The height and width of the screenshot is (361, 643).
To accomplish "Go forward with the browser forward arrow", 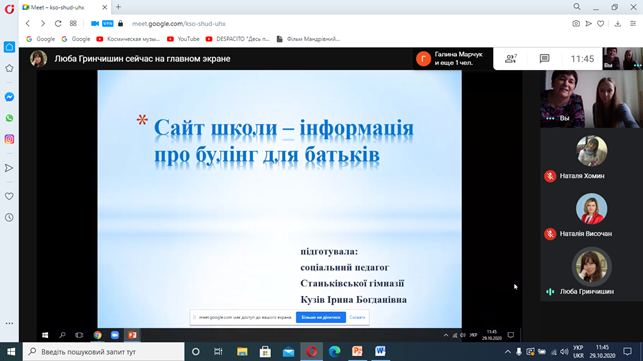I will coord(43,23).
